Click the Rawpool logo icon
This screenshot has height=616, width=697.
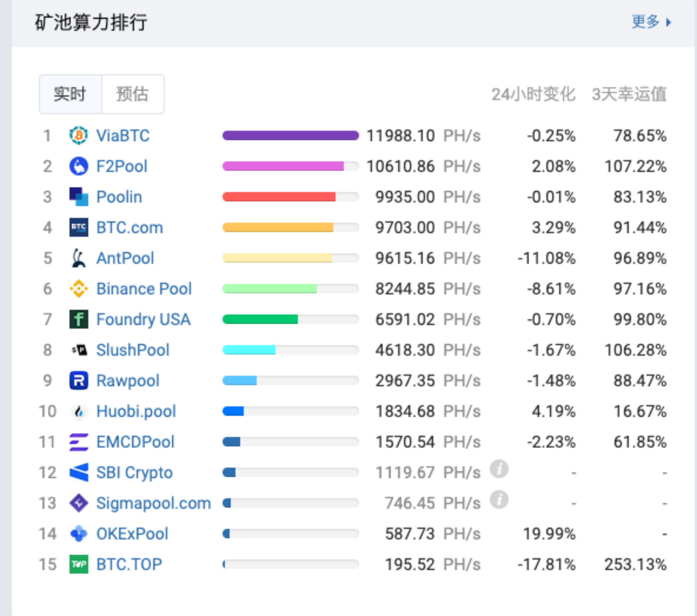pos(79,381)
